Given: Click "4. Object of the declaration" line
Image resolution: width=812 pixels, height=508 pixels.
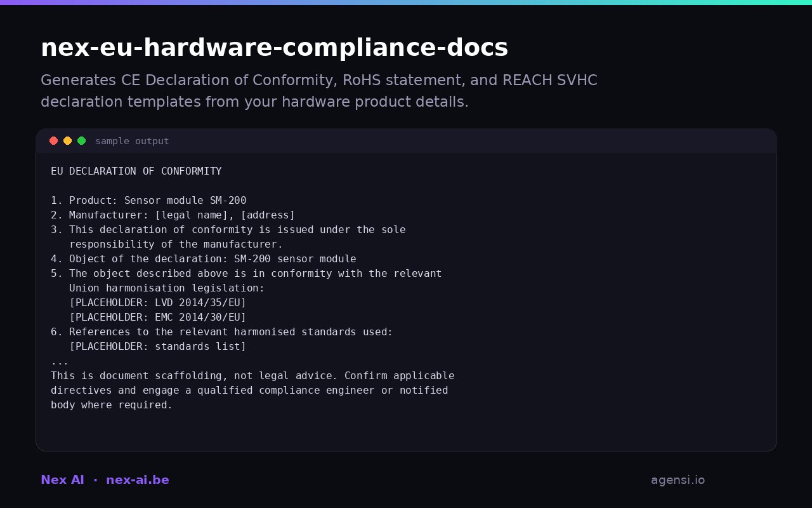Looking at the screenshot, I should [204, 259].
